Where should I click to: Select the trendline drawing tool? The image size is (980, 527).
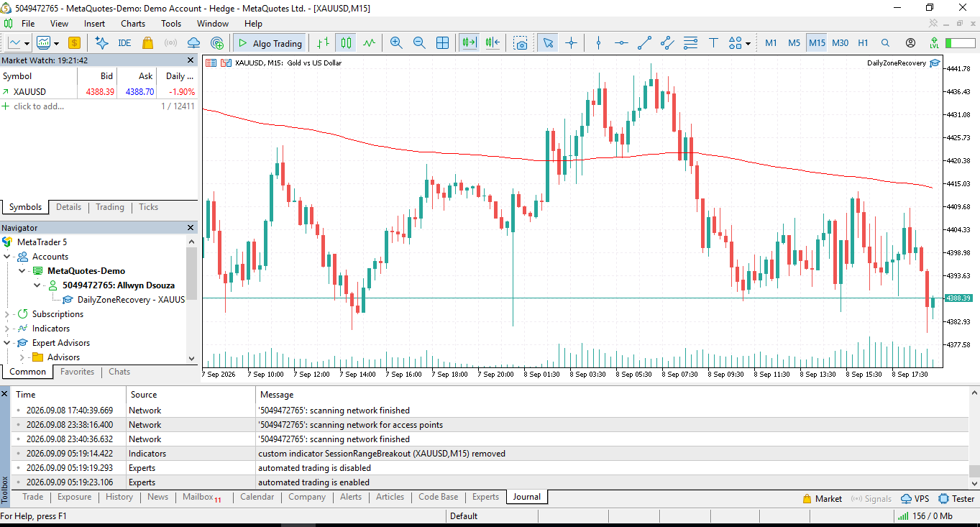[x=644, y=43]
